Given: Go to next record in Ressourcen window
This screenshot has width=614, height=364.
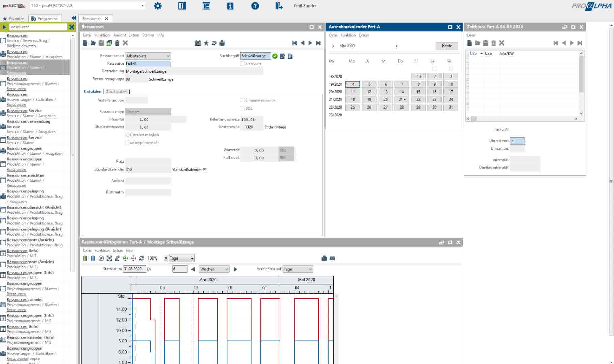Looking at the screenshot, I should [x=310, y=43].
